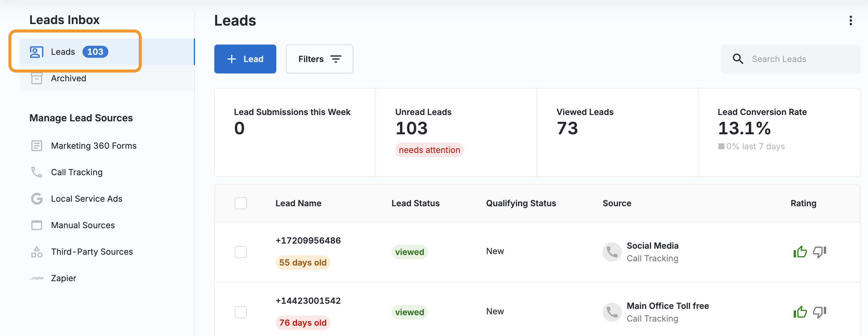Screen dimensions: 868x336
Task: Open the three-dot more options menu
Action: pyautogui.click(x=851, y=20)
